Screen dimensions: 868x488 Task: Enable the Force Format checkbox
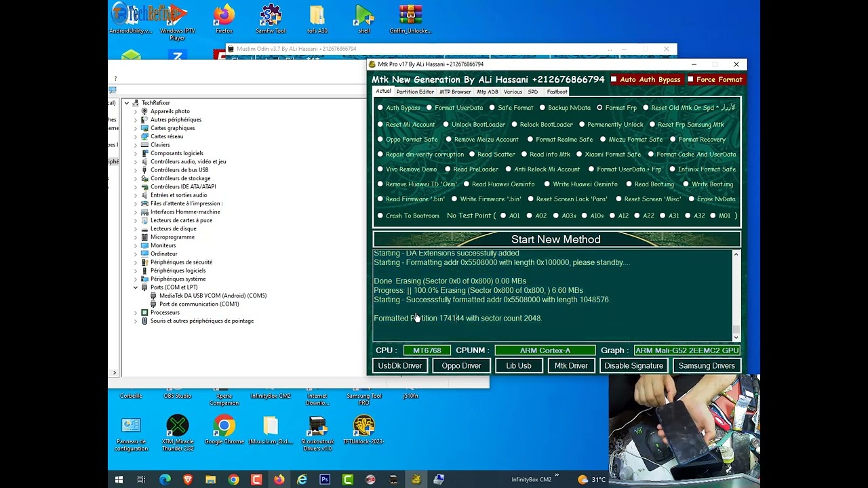click(x=690, y=80)
